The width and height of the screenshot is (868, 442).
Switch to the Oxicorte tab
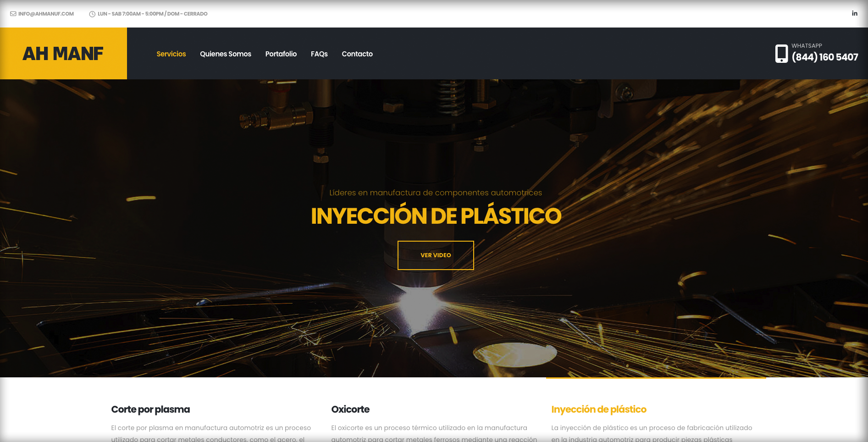coord(350,409)
